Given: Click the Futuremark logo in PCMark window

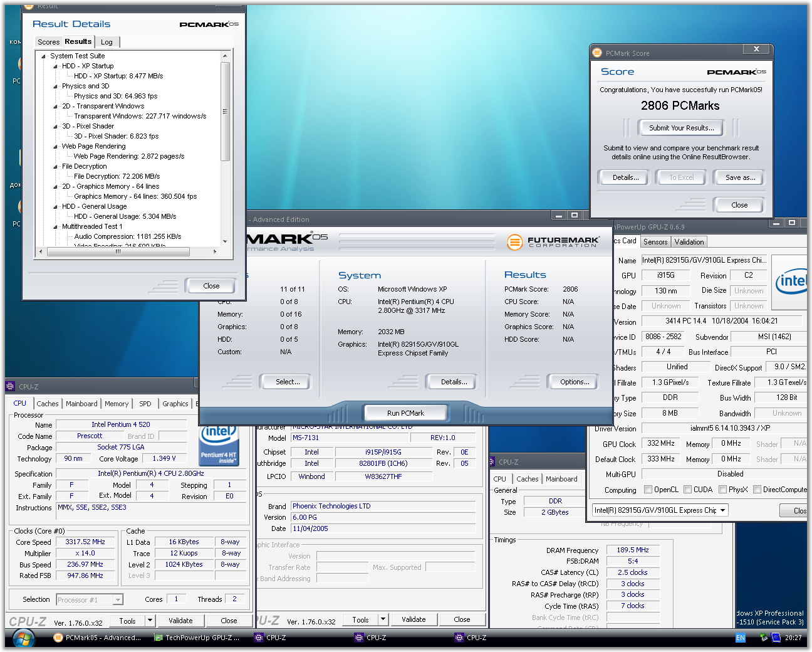Looking at the screenshot, I should coord(553,242).
